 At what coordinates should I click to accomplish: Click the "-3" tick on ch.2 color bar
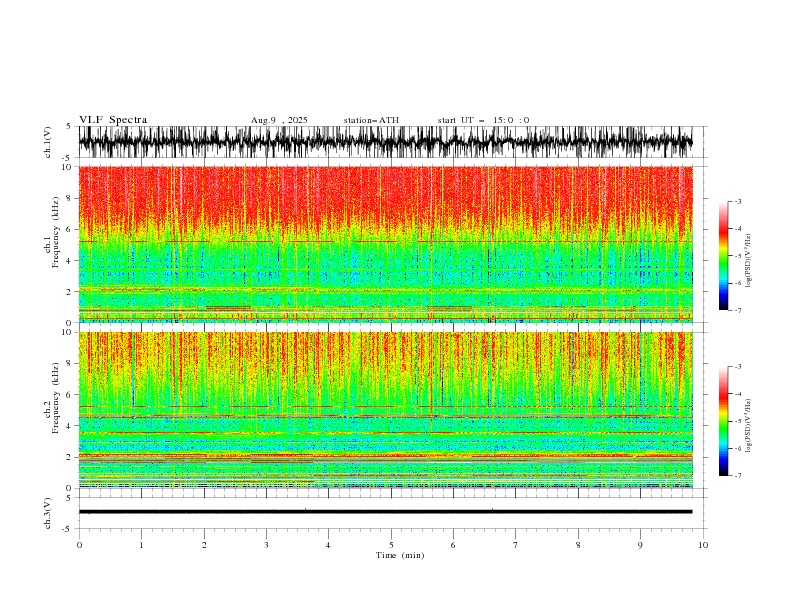click(737, 367)
